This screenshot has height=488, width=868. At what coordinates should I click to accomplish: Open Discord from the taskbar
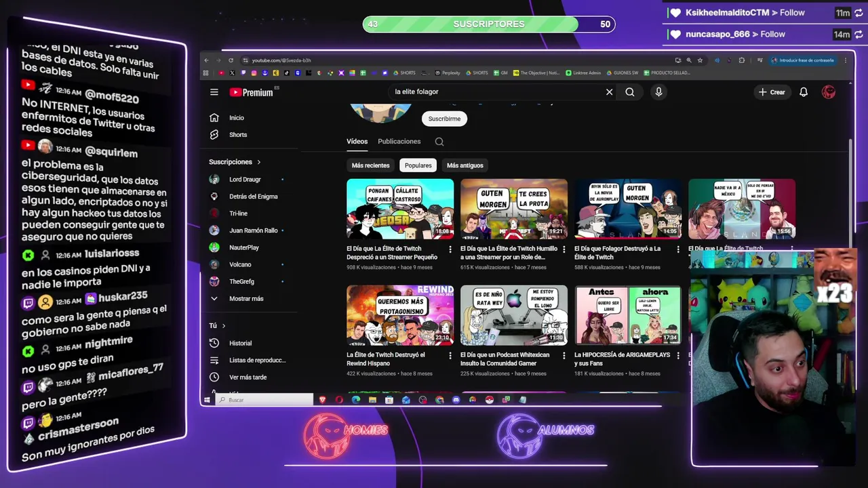coord(456,400)
